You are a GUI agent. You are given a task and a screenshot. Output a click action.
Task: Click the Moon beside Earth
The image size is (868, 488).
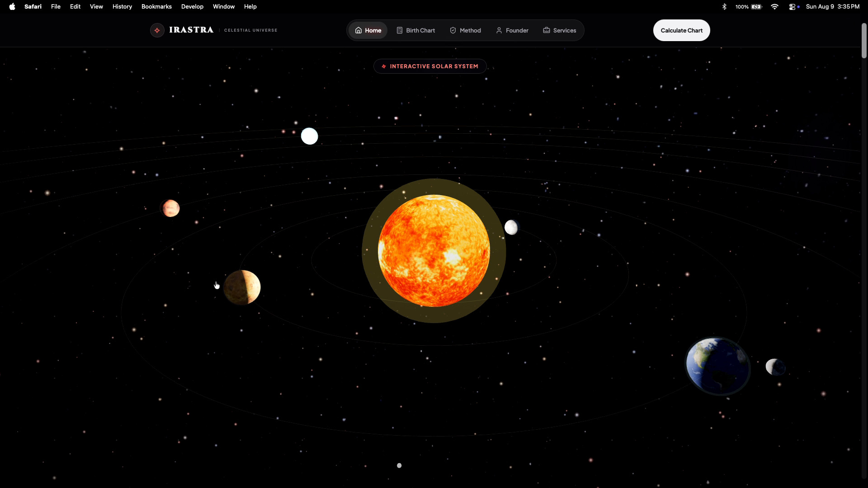pyautogui.click(x=775, y=367)
